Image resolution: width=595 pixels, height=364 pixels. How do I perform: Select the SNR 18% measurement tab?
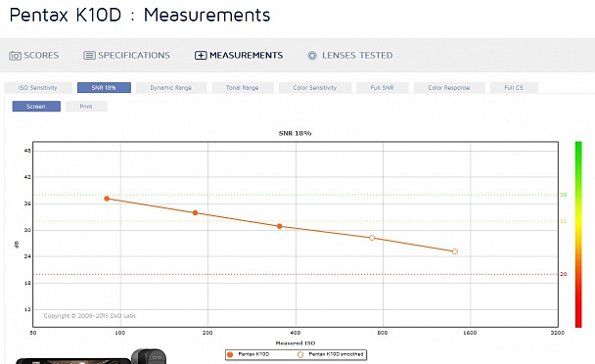pos(104,88)
